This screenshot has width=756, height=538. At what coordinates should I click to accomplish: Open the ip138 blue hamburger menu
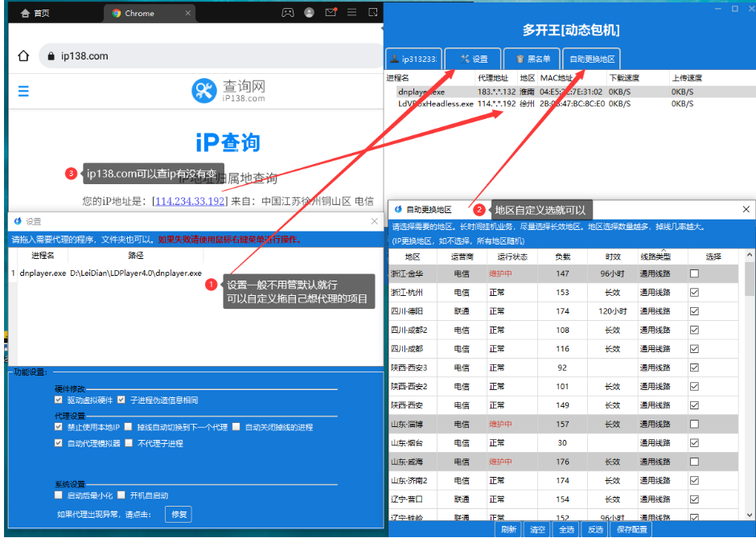coord(23,91)
